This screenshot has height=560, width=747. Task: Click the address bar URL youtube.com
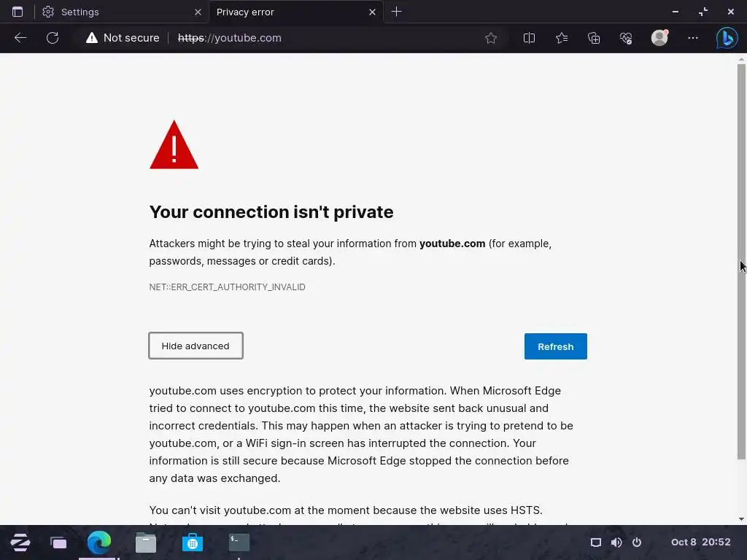click(230, 38)
